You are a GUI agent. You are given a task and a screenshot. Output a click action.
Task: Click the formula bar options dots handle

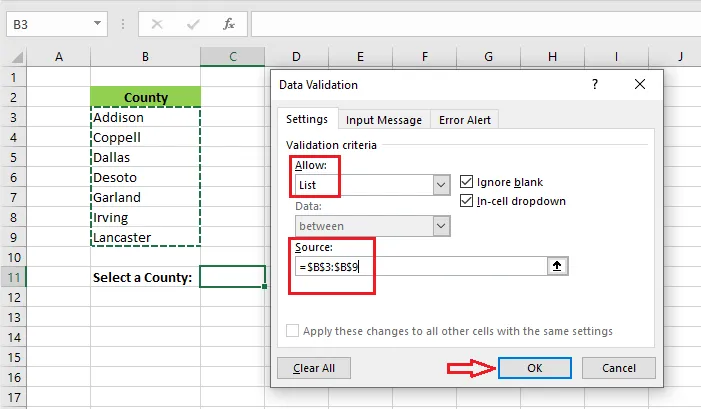point(123,24)
